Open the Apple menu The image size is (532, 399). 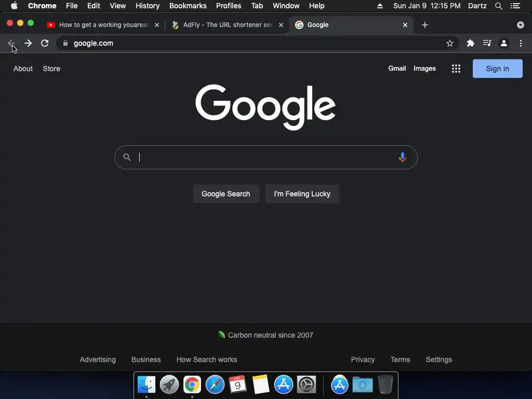pos(14,6)
